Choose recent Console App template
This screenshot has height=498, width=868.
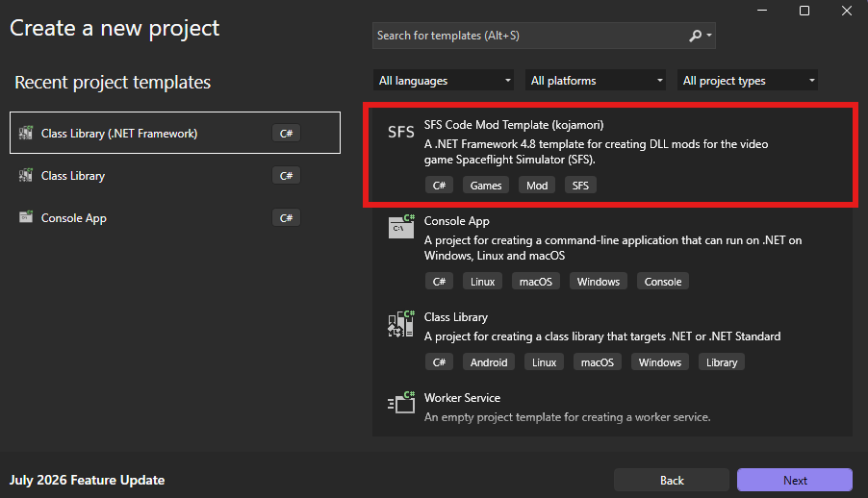click(175, 217)
